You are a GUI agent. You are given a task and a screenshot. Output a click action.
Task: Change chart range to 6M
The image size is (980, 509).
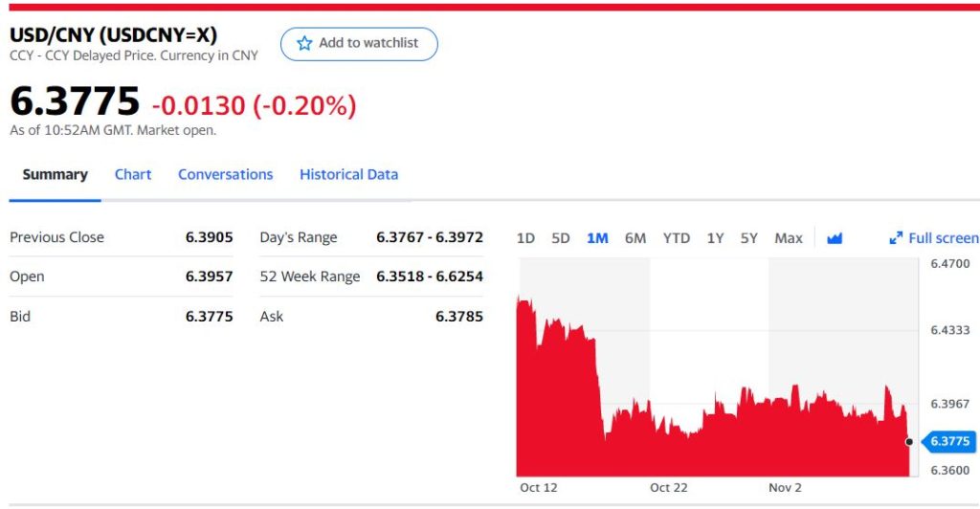635,238
